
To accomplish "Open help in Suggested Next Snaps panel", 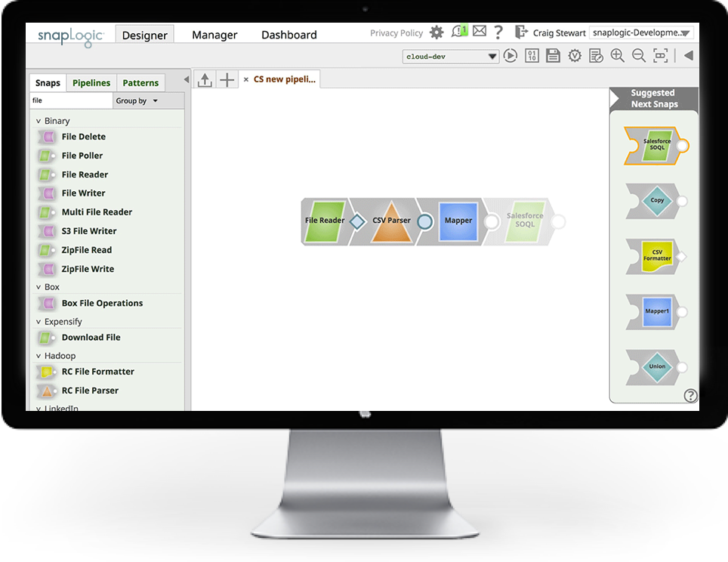I will point(690,395).
